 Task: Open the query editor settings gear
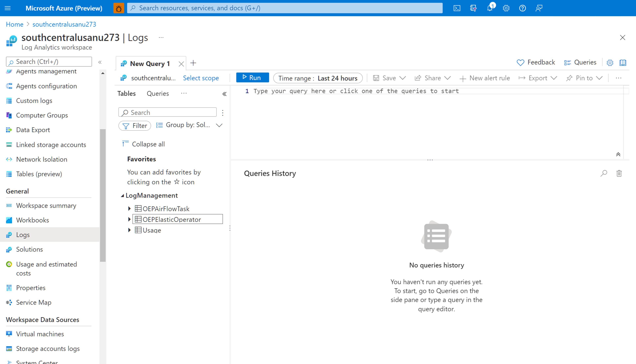610,62
